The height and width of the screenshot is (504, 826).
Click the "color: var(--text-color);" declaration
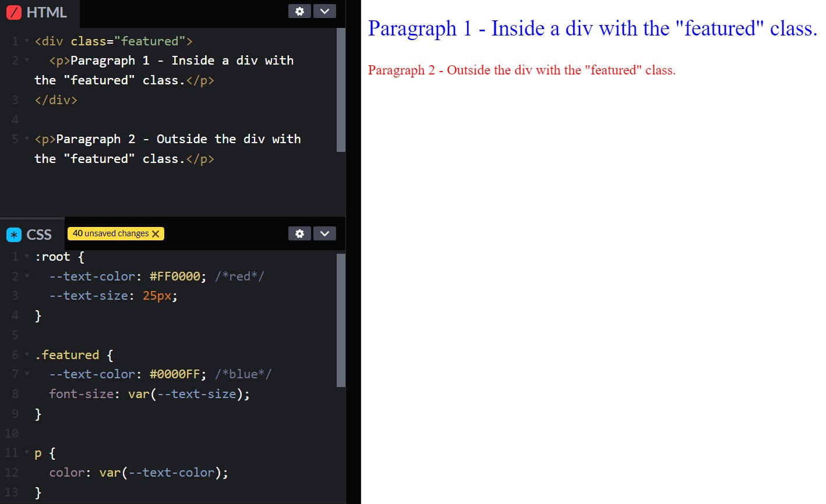(x=139, y=473)
